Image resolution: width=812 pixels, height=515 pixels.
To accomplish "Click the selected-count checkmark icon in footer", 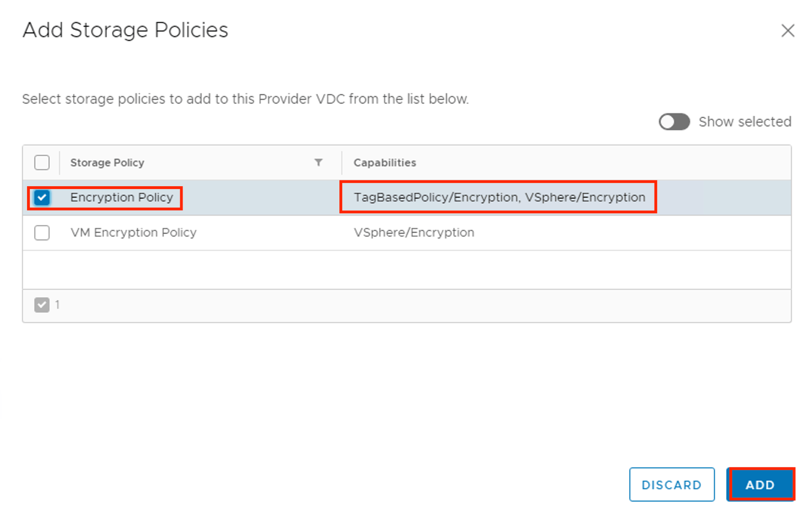I will click(x=42, y=305).
